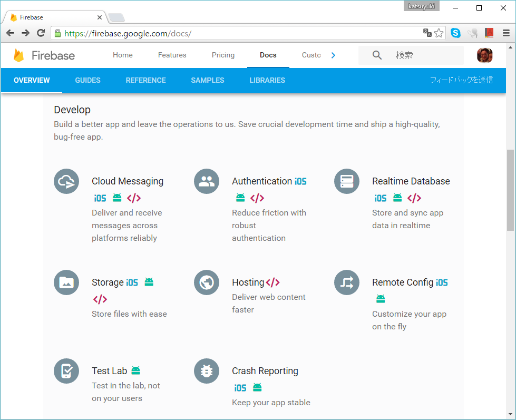516x420 pixels.
Task: Click the Firebase logo
Action: (44, 55)
